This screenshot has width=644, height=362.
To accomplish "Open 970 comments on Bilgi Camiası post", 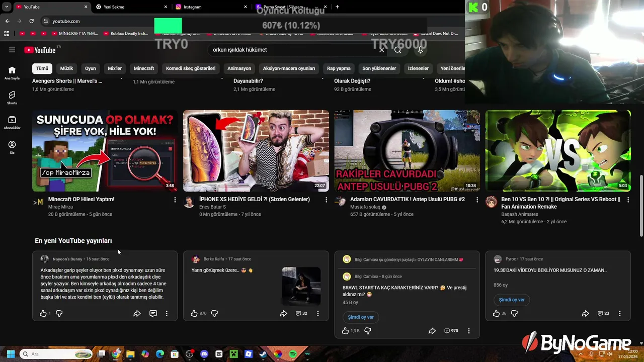I will pos(451,331).
